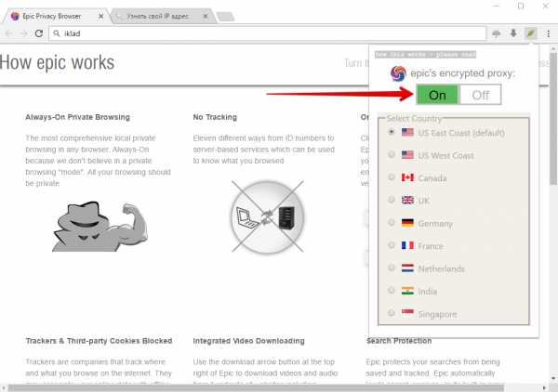Choose Netherlands as proxy country
Viewport: 558px width, 392px height.
[x=392, y=268]
